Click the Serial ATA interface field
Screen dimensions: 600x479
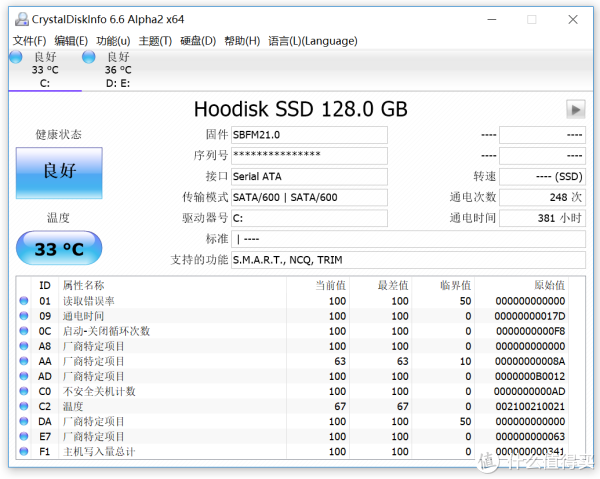point(309,176)
